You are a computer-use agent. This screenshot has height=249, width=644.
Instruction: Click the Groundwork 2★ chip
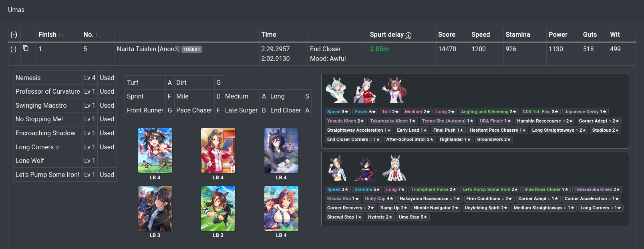coord(494,139)
